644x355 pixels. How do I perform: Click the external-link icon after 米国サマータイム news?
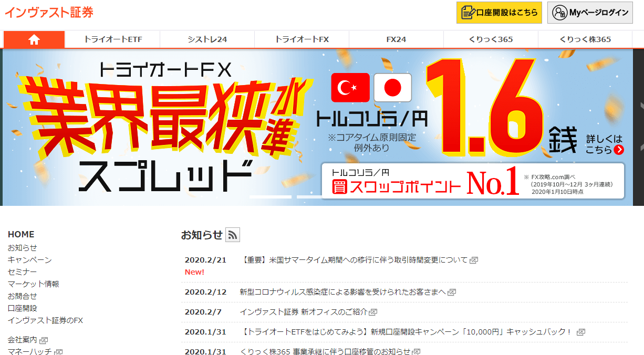click(x=474, y=260)
